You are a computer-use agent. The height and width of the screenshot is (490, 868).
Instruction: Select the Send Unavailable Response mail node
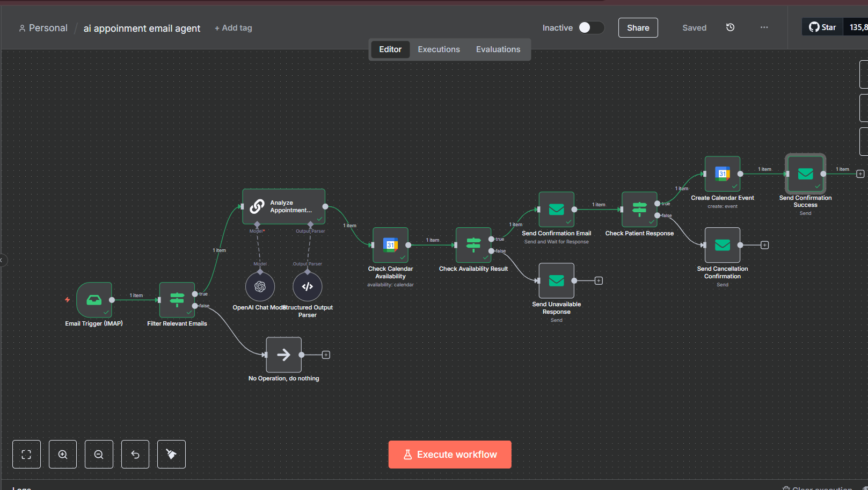click(x=557, y=280)
